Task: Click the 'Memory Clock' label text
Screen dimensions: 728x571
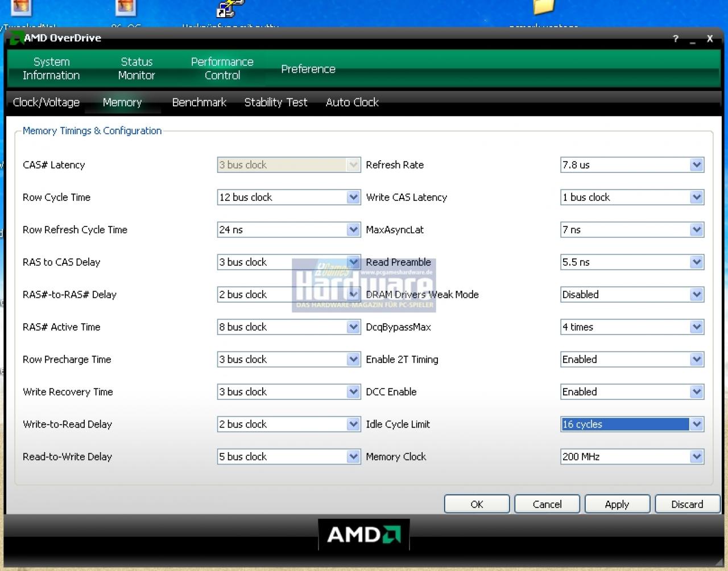Action: tap(396, 457)
